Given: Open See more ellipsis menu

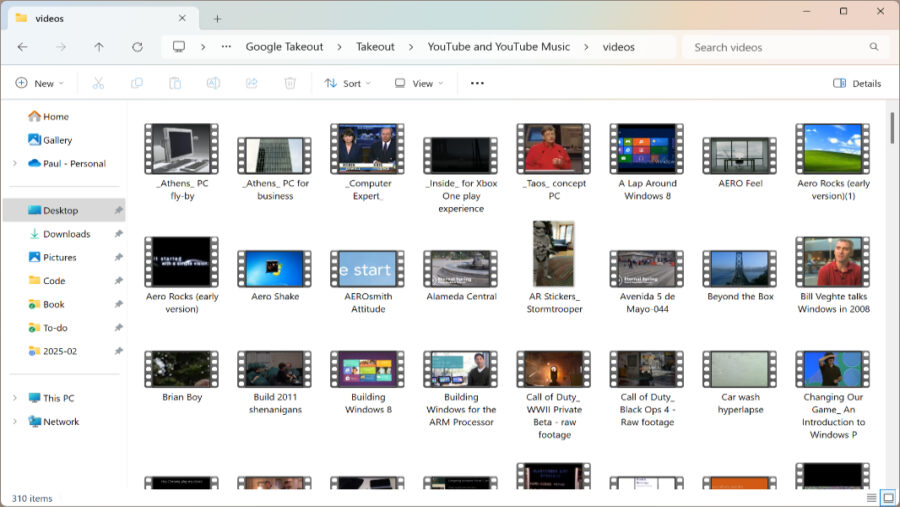Looking at the screenshot, I should click(x=477, y=83).
